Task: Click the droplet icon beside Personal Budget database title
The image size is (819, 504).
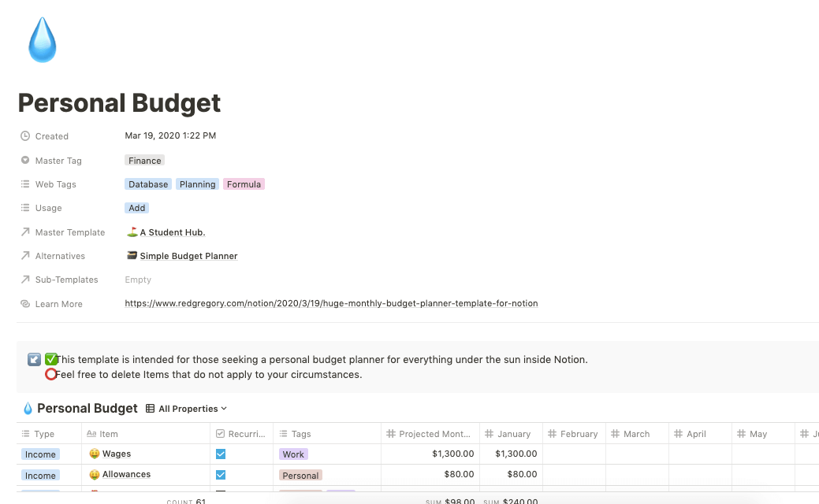Action: tap(28, 408)
